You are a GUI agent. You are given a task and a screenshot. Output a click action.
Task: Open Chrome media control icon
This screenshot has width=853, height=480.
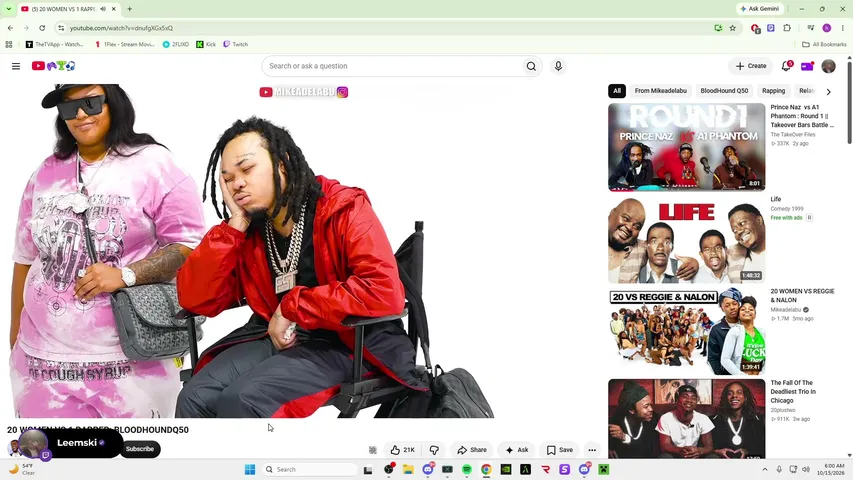pos(811,28)
